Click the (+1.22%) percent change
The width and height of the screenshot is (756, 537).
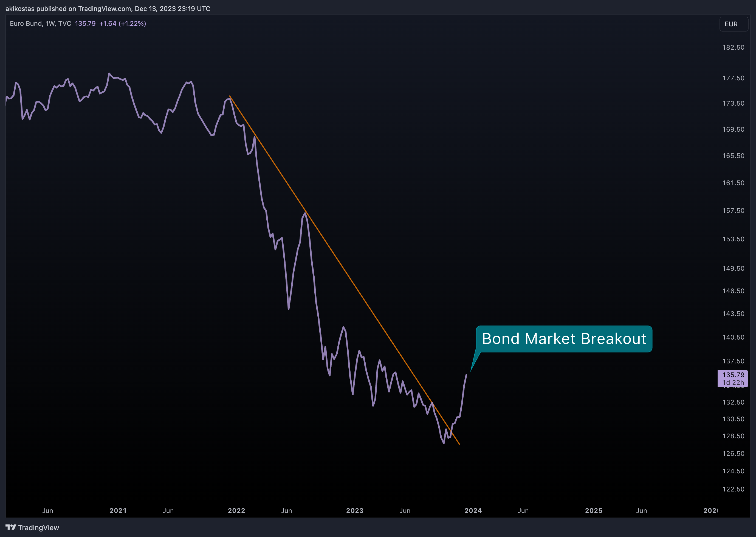pos(132,24)
